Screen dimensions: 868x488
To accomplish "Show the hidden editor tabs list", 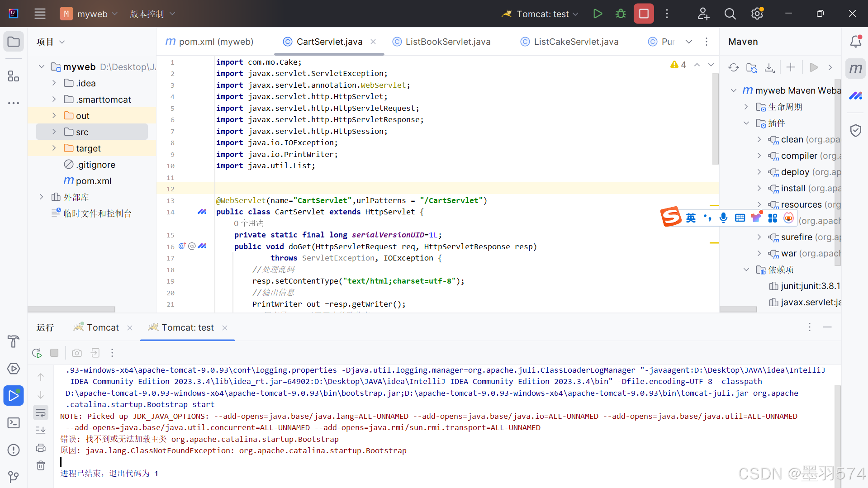I will tap(688, 42).
